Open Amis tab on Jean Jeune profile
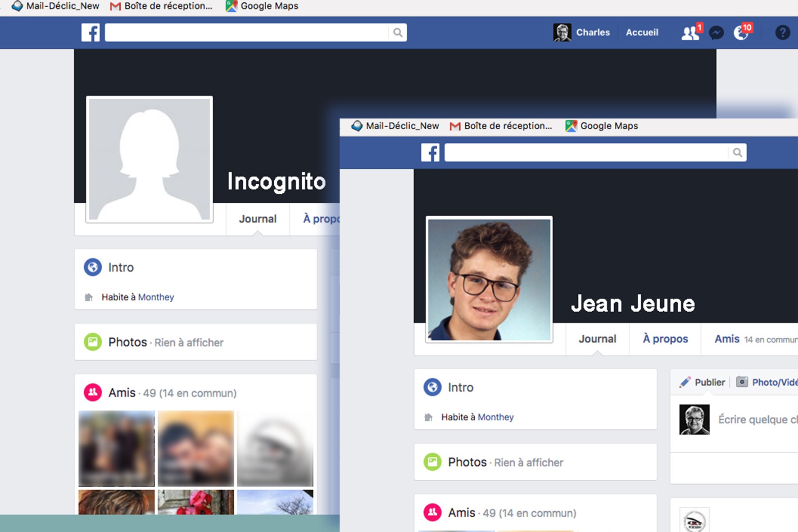Image resolution: width=798 pixels, height=532 pixels. 727,339
